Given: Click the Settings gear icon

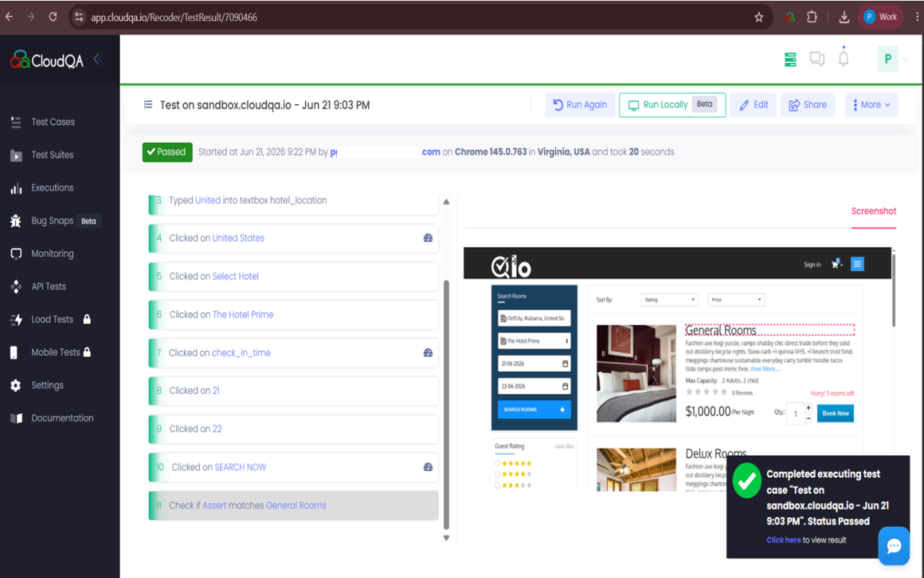Looking at the screenshot, I should pyautogui.click(x=16, y=386).
